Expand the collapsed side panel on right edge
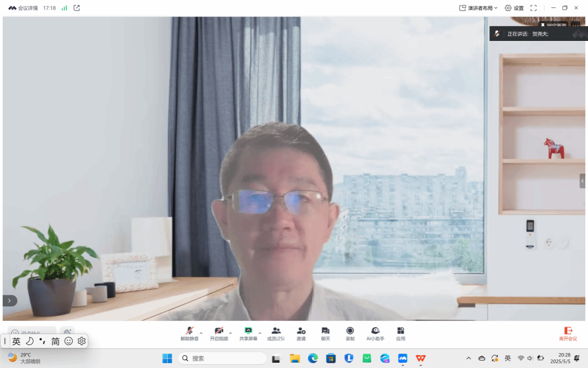The image size is (588, 368). tap(583, 181)
